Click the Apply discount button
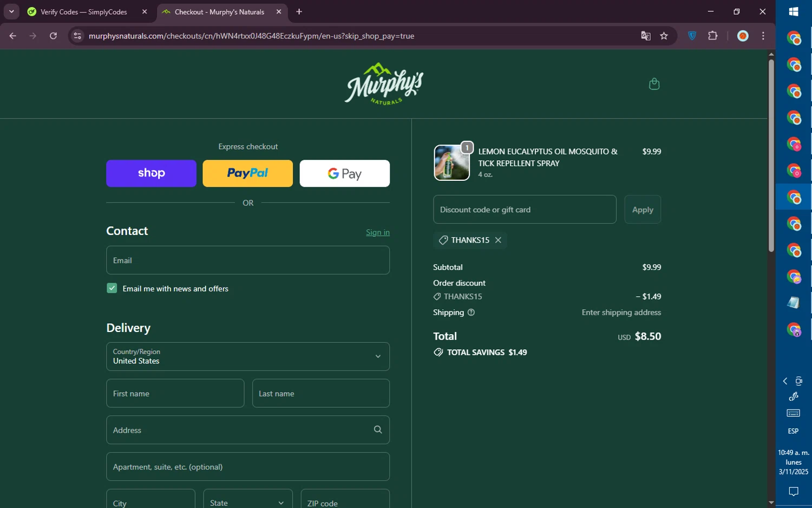The width and height of the screenshot is (812, 508). (x=643, y=210)
